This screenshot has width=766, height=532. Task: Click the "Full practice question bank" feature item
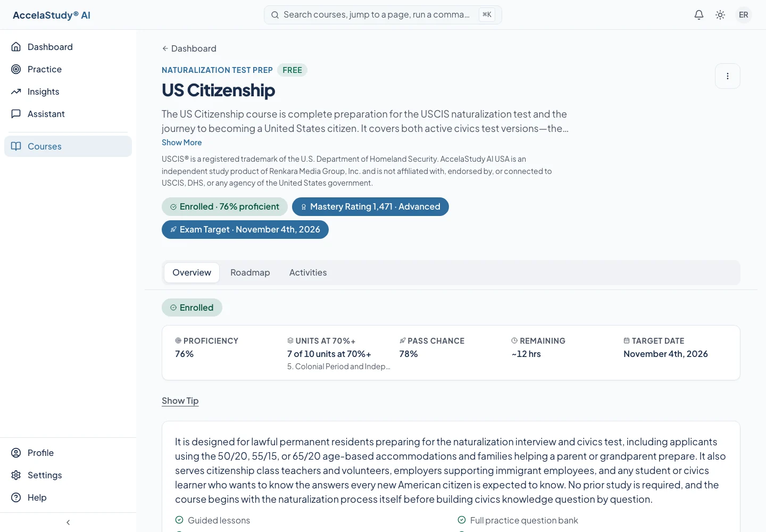[518, 520]
